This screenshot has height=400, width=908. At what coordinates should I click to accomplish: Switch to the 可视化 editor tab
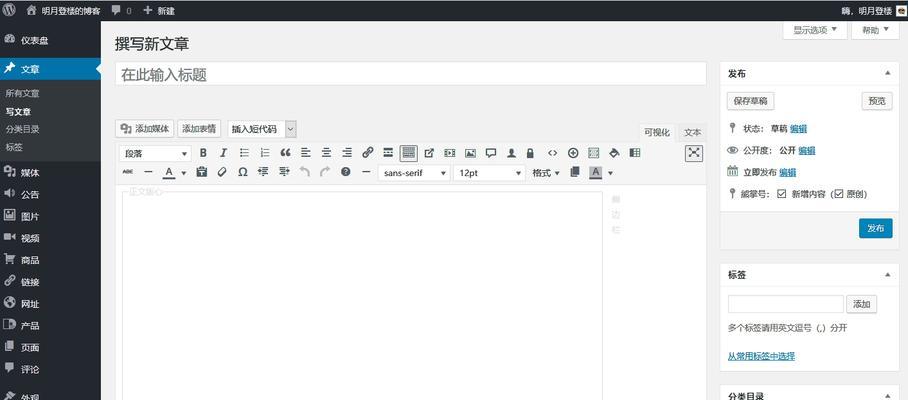[x=657, y=133]
